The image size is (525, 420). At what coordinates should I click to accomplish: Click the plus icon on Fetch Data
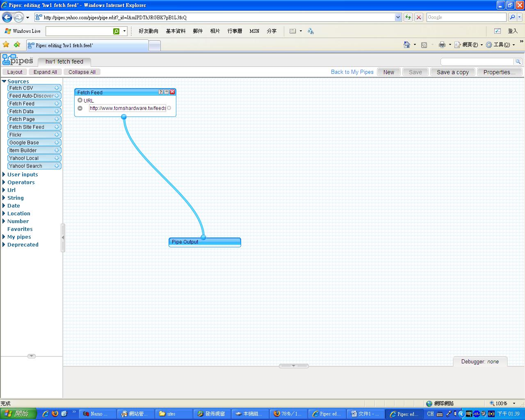point(57,111)
